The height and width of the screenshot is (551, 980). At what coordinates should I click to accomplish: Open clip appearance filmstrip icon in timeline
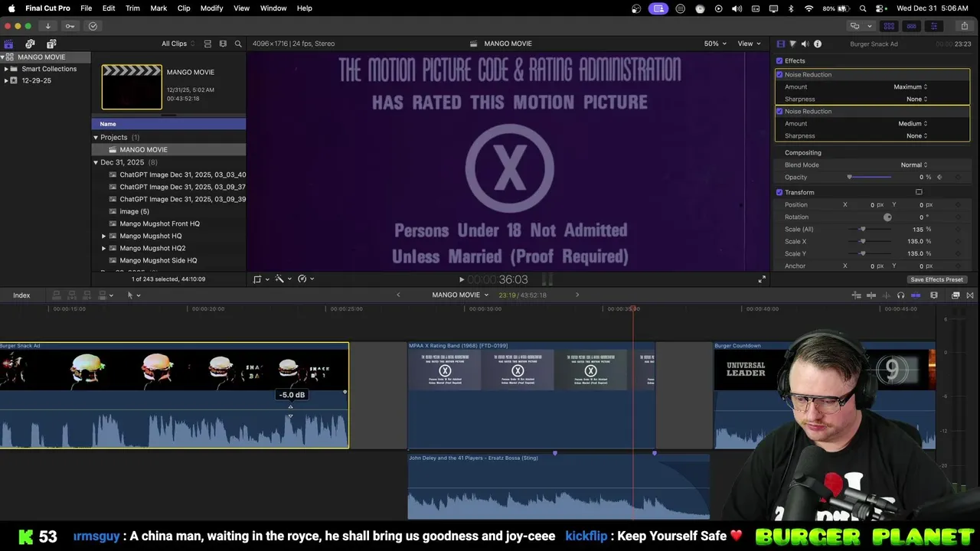933,295
